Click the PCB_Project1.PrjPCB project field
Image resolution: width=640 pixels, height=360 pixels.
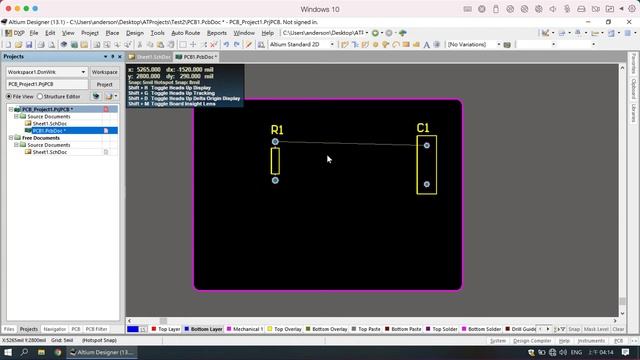point(47,84)
